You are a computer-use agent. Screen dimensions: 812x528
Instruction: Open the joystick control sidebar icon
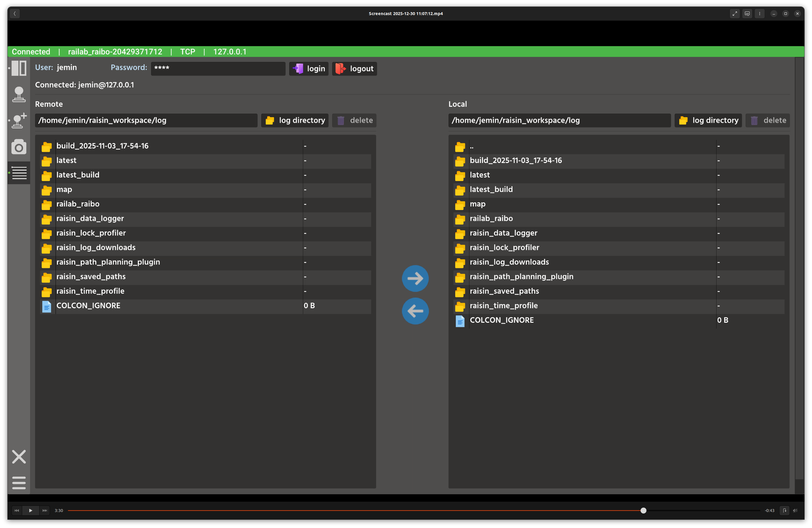coord(19,94)
